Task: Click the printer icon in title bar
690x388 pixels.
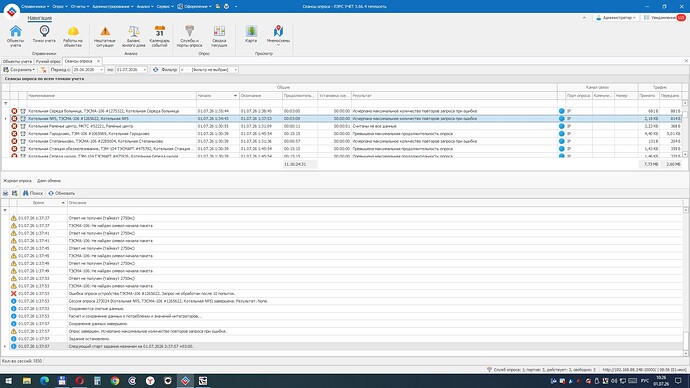Action: (226, 7)
